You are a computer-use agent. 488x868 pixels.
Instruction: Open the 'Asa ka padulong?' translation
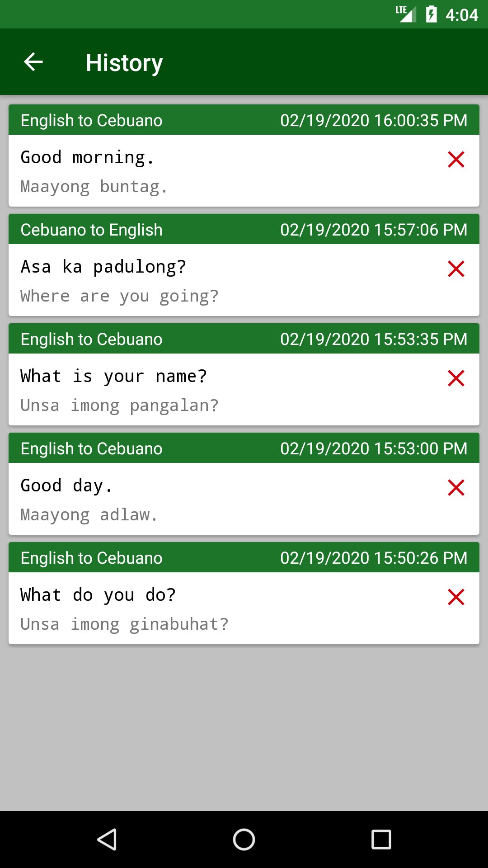tap(103, 267)
